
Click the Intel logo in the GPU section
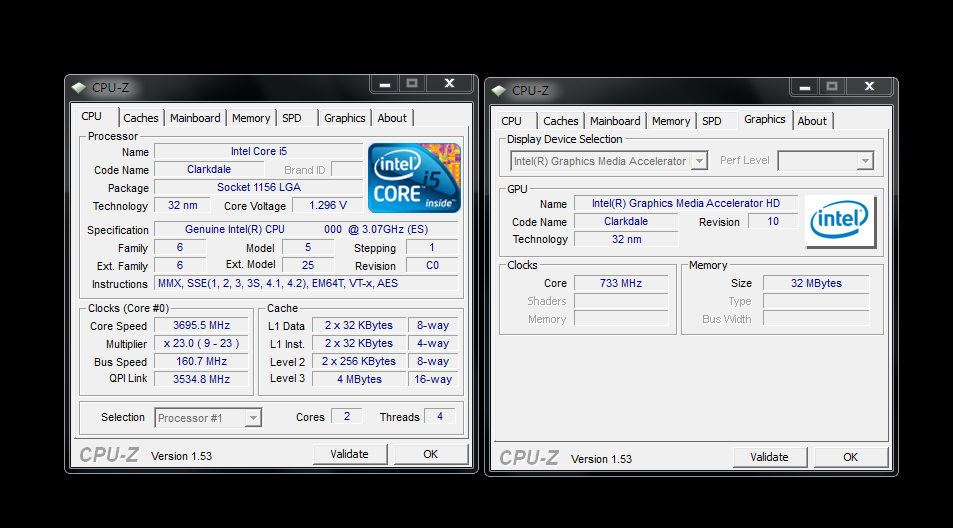coord(840,221)
